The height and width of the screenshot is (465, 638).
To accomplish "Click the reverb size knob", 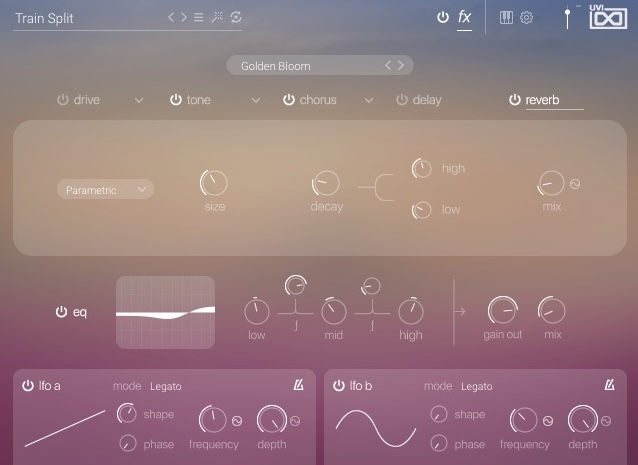I will pos(214,182).
